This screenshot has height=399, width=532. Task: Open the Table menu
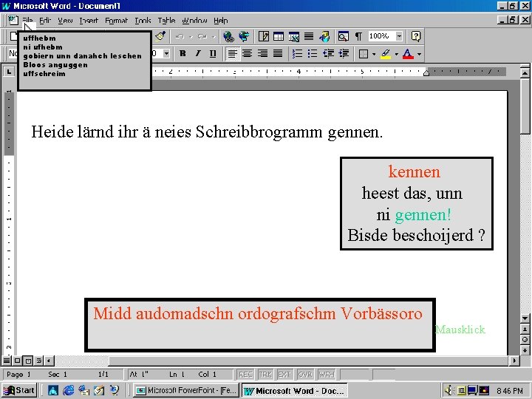(x=166, y=21)
